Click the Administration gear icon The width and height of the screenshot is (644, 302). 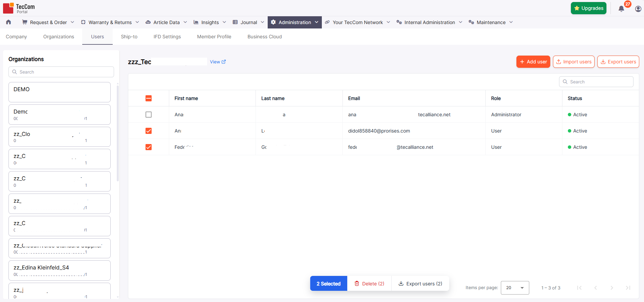click(x=273, y=22)
